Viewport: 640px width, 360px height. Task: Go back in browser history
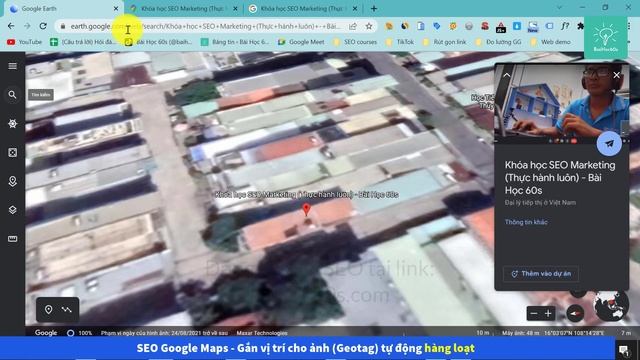(x=11, y=26)
